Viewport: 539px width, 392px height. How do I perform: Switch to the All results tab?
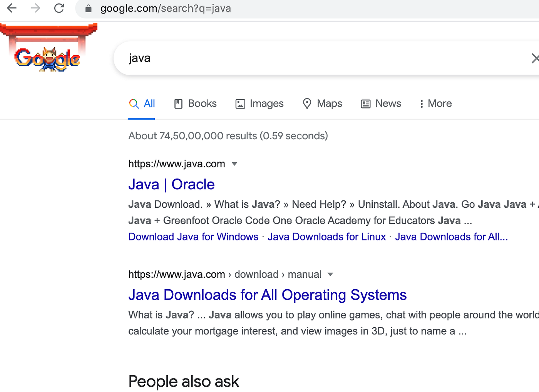tap(149, 103)
